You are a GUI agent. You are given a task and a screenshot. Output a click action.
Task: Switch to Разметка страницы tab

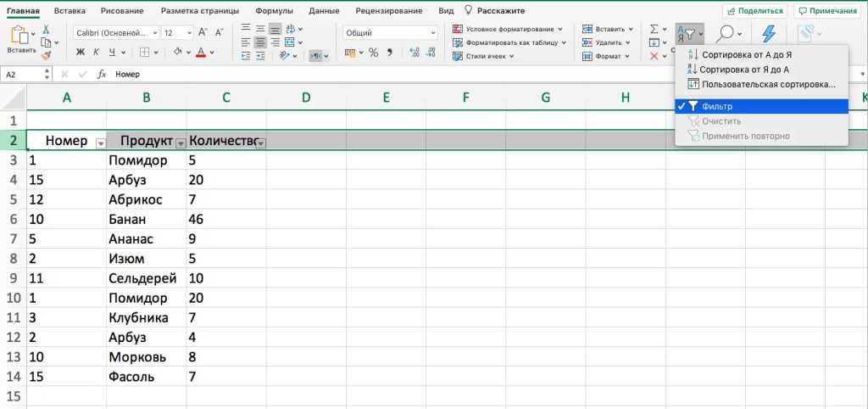[200, 10]
